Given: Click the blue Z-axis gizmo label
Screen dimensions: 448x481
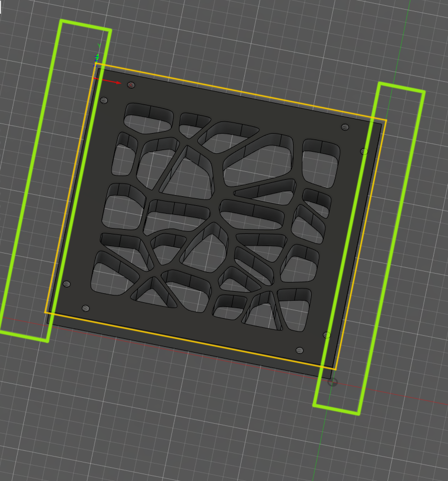Looking at the screenshot, I should coord(97,58).
